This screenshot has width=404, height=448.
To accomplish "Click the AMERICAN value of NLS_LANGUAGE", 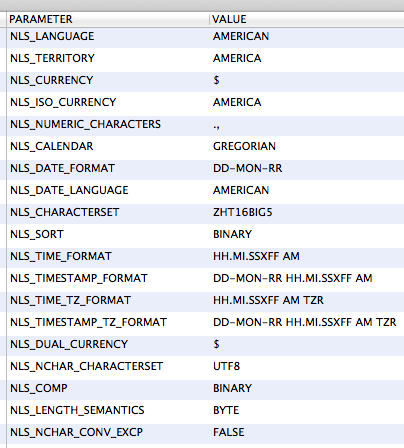I will pos(241,36).
